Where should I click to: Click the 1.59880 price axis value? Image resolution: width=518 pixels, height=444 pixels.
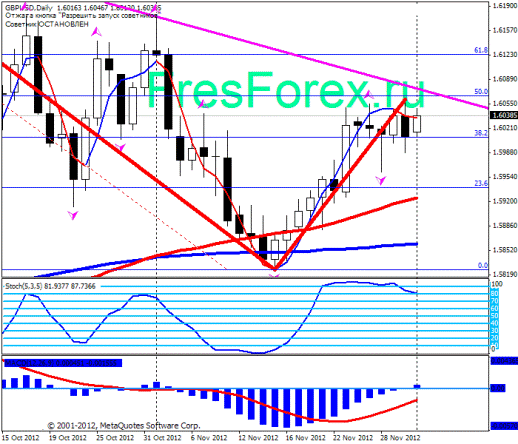point(505,152)
